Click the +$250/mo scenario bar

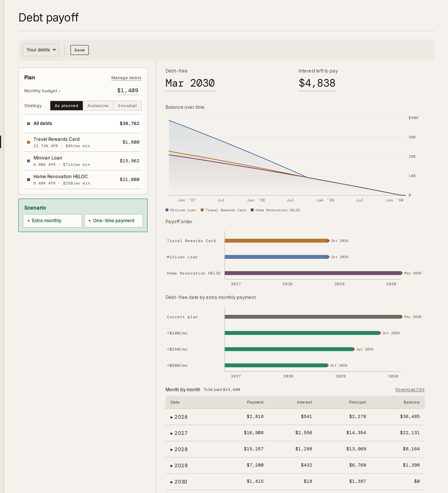(x=289, y=349)
